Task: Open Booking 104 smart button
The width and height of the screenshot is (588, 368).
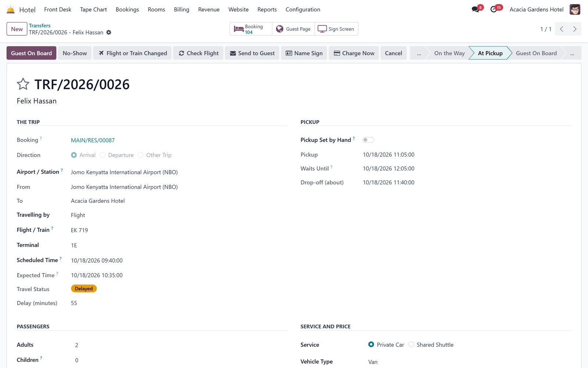Action: pos(251,29)
